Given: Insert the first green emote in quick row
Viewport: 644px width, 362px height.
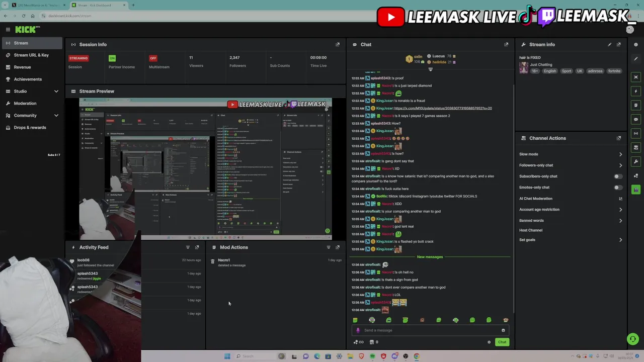Looking at the screenshot, I should coord(355,320).
